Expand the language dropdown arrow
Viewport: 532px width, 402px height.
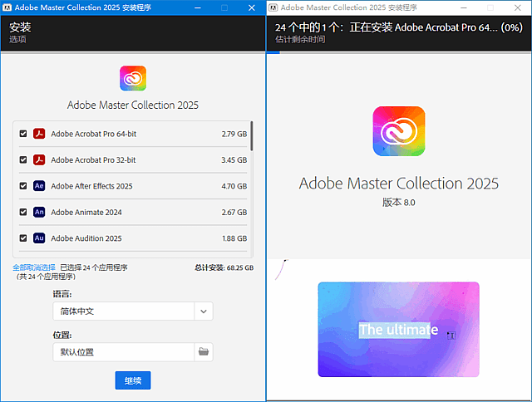(204, 311)
